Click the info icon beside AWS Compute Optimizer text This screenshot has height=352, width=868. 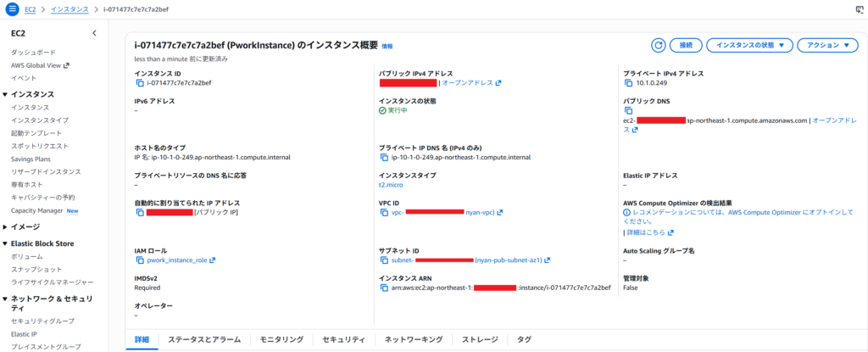(x=627, y=212)
